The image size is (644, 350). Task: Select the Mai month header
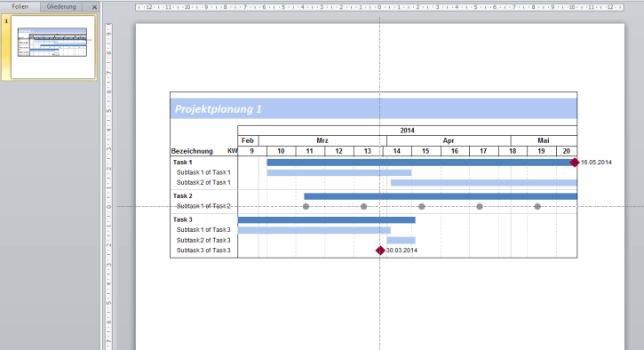tap(544, 140)
